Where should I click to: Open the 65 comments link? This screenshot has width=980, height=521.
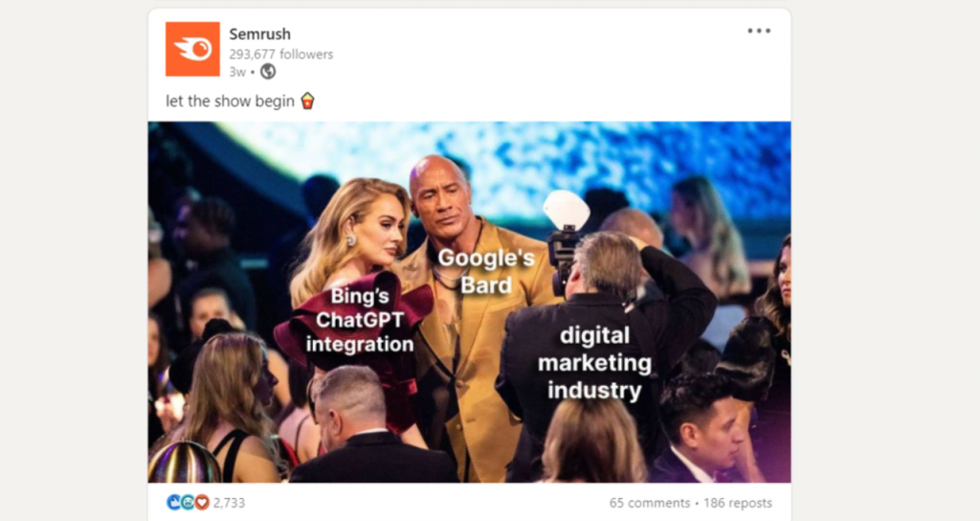click(x=650, y=503)
